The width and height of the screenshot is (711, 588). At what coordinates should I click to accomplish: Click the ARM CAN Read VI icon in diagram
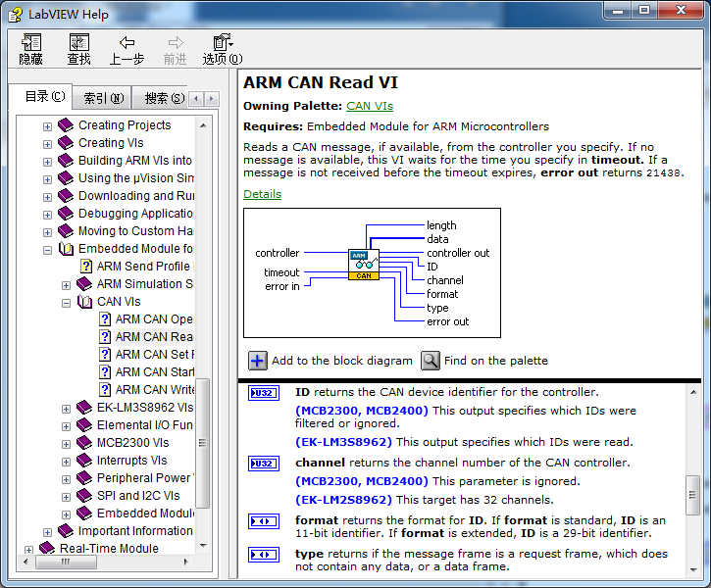point(364,265)
